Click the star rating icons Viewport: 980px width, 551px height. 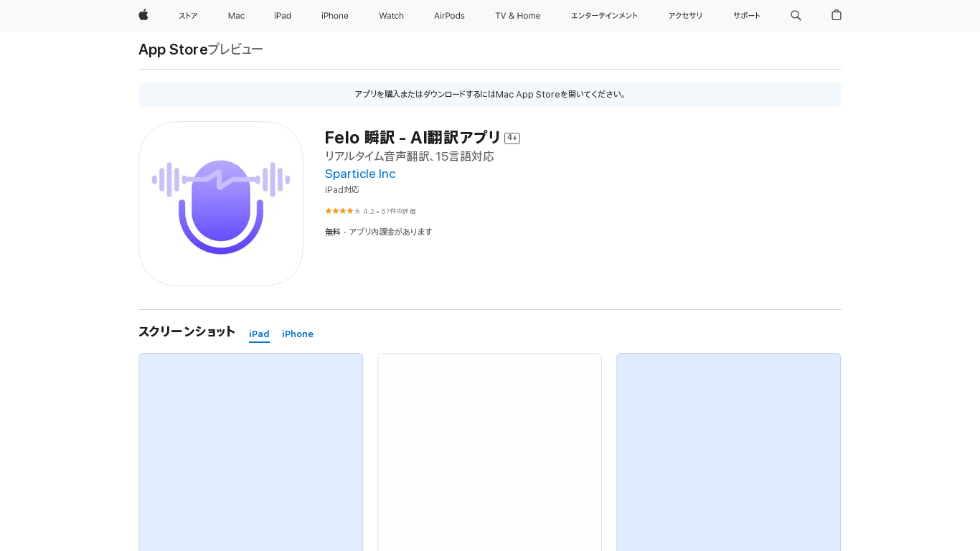(343, 211)
